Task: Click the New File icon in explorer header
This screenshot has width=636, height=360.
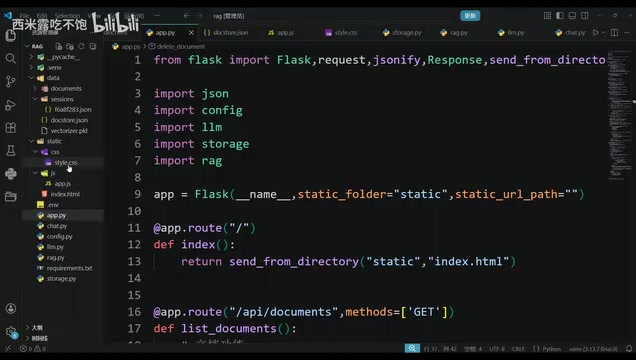Action: pyautogui.click(x=59, y=46)
